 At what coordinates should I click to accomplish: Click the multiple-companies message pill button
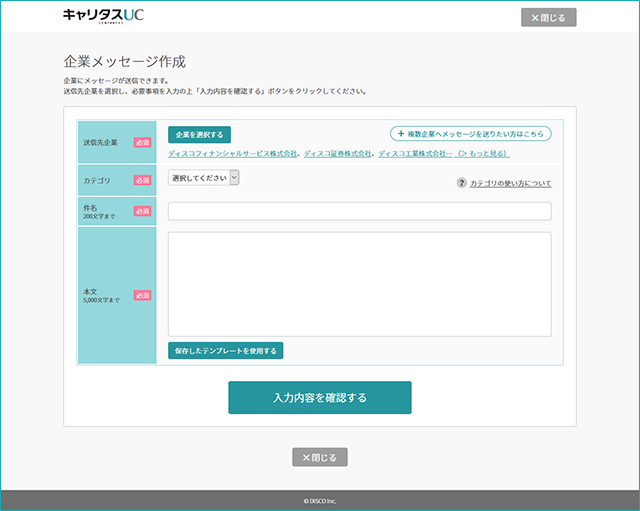(x=471, y=134)
